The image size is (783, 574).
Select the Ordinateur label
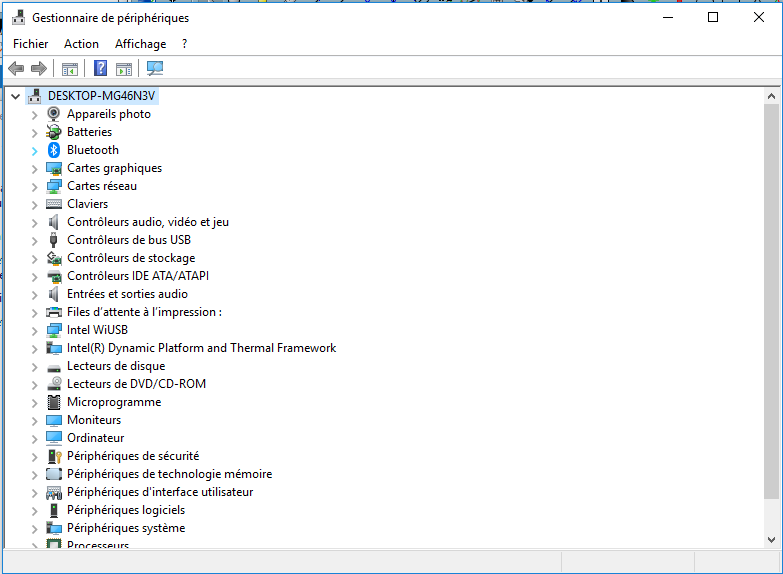pos(95,438)
